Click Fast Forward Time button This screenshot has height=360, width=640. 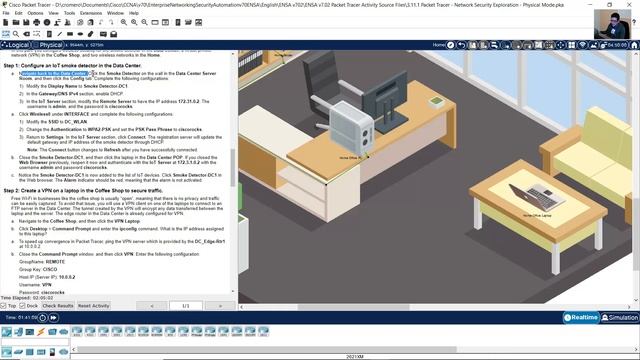click(x=53, y=317)
